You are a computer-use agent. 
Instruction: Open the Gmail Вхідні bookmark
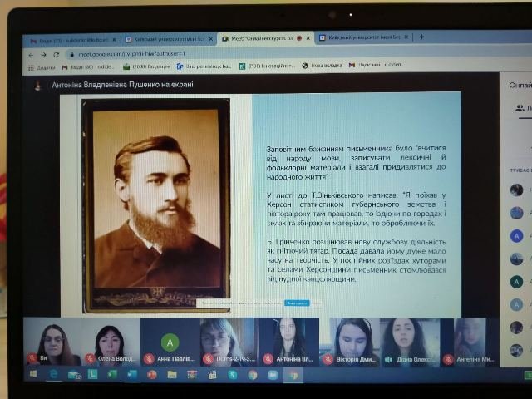(x=88, y=67)
